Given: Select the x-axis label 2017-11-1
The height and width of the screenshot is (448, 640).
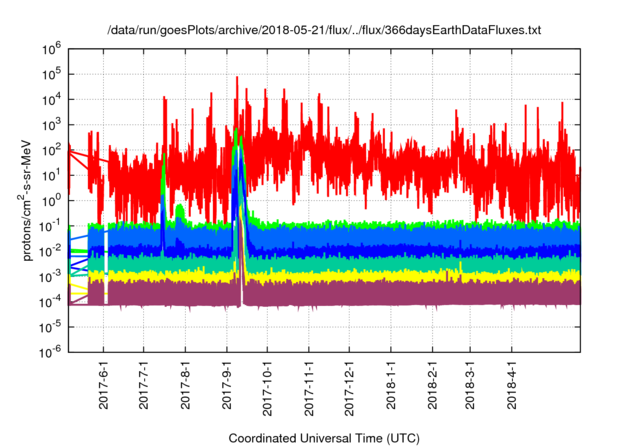Looking at the screenshot, I should click(x=309, y=388).
